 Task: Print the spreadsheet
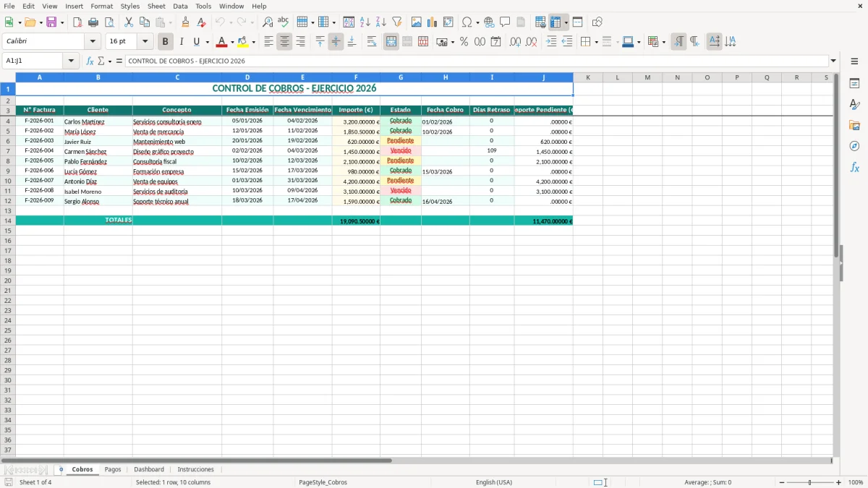[x=93, y=22]
